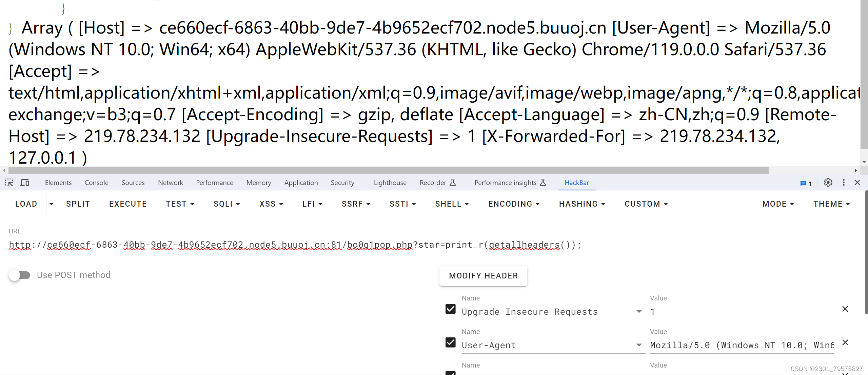
Task: Enable the Use POST method switch
Action: click(x=20, y=275)
